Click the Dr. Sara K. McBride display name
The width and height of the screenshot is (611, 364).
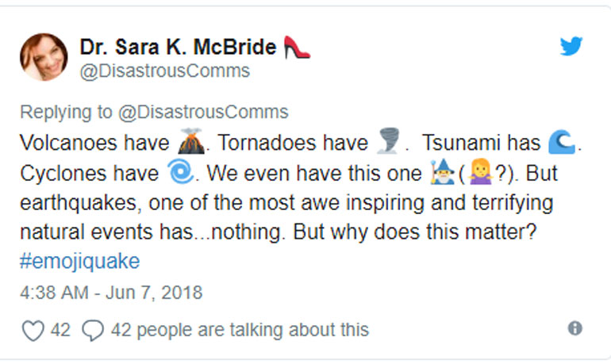click(177, 48)
